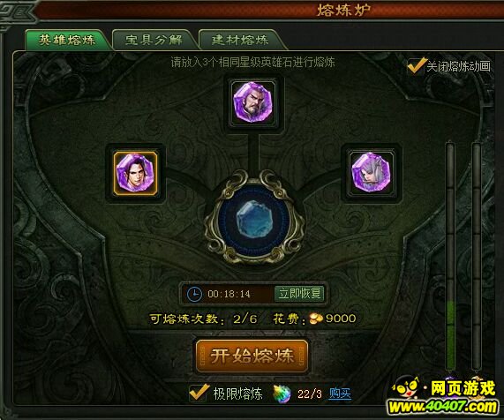Click the 00:18:14 countdown timer
The width and height of the screenshot is (504, 420).
(x=229, y=294)
